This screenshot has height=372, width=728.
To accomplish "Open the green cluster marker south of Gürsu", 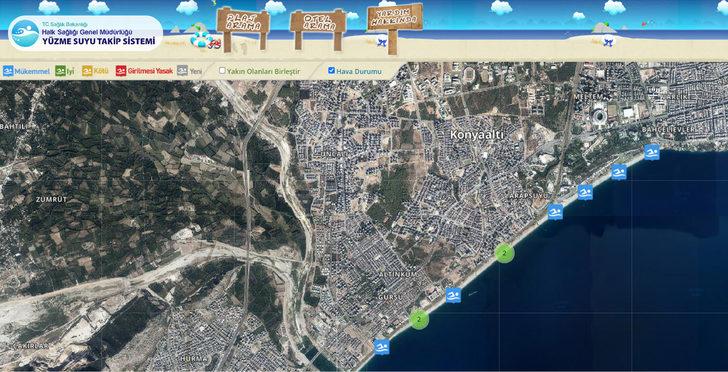I will pos(419,320).
